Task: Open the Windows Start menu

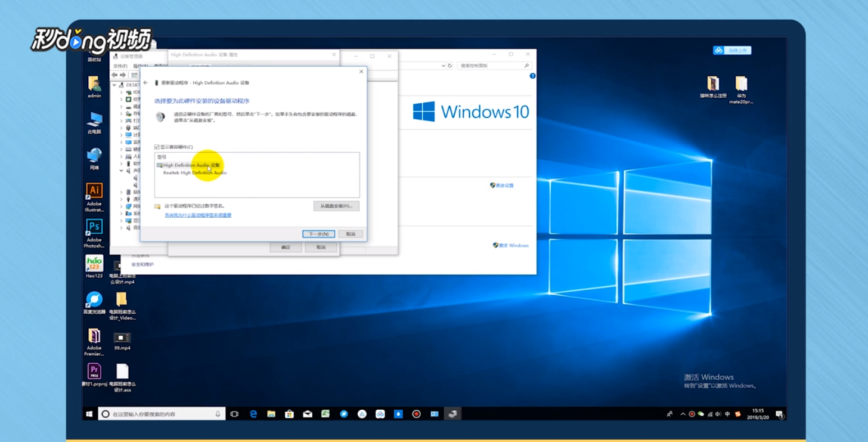Action: (89, 413)
